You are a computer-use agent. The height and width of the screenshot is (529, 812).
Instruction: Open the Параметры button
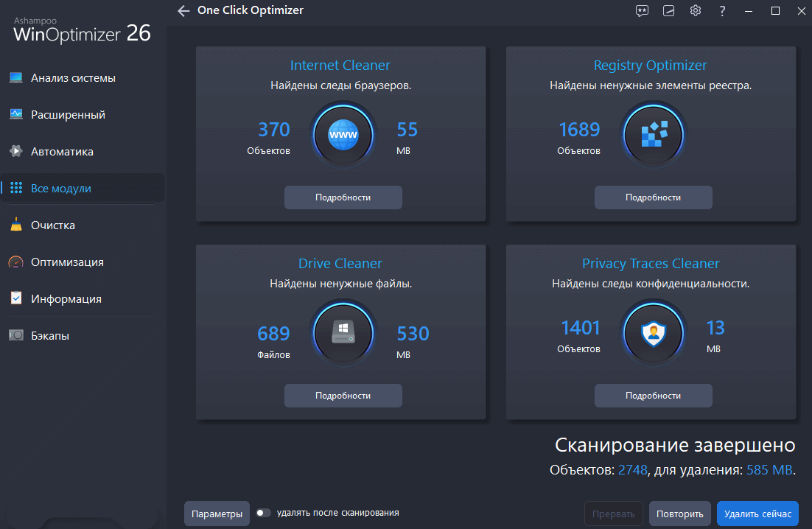point(217,514)
